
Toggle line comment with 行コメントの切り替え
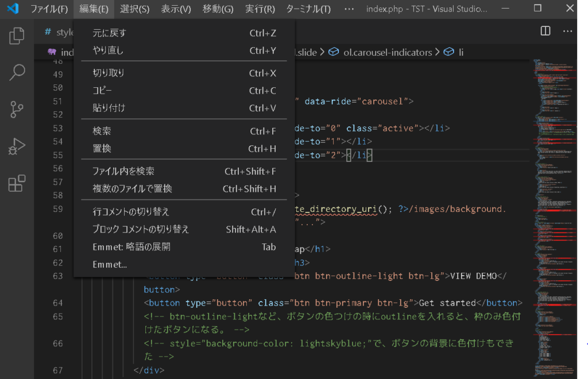click(x=131, y=212)
